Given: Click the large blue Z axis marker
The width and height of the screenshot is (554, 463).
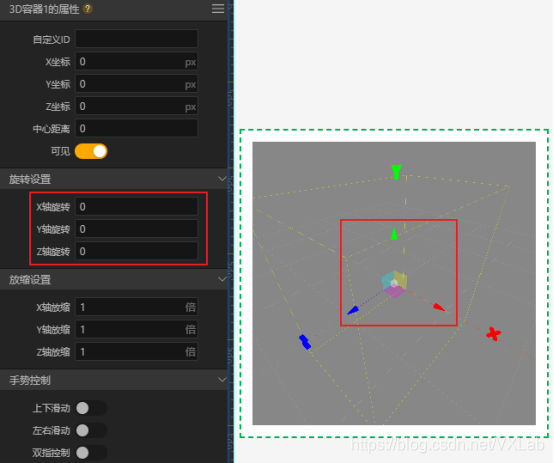Looking at the screenshot, I should point(305,342).
